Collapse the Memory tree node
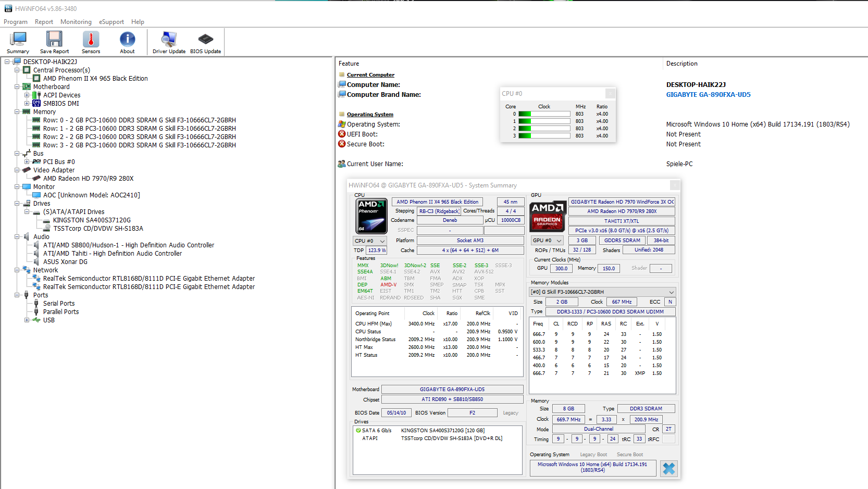 17,111
